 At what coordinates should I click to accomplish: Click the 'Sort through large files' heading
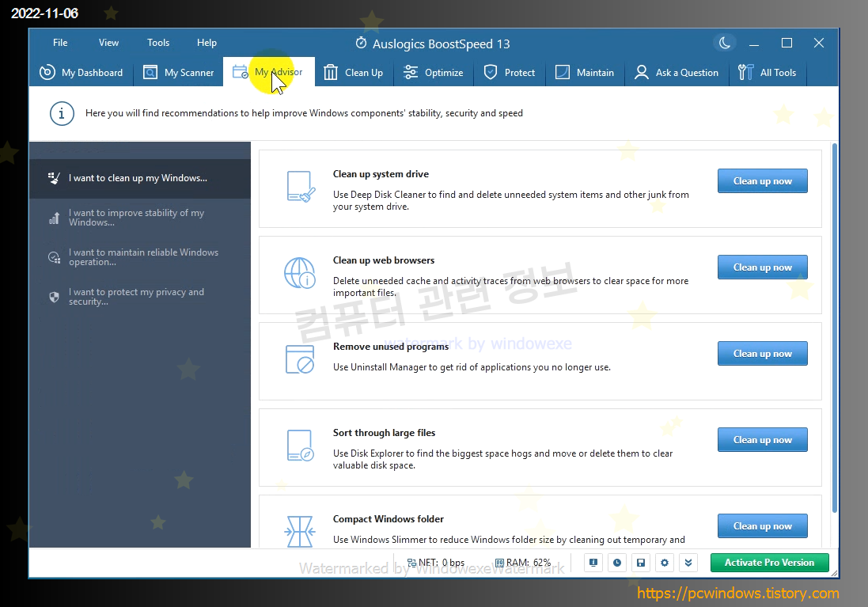385,433
